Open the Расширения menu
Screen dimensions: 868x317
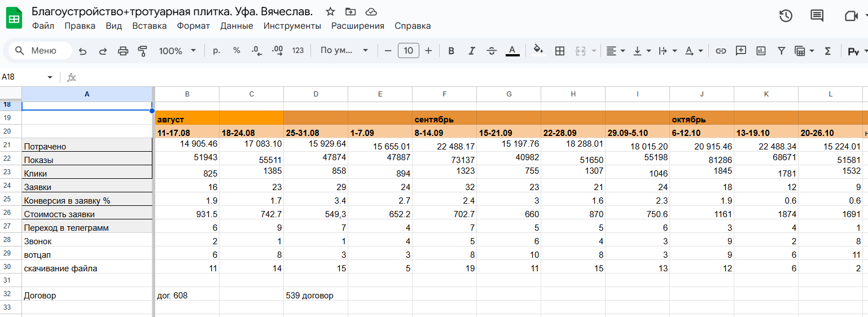(x=358, y=26)
